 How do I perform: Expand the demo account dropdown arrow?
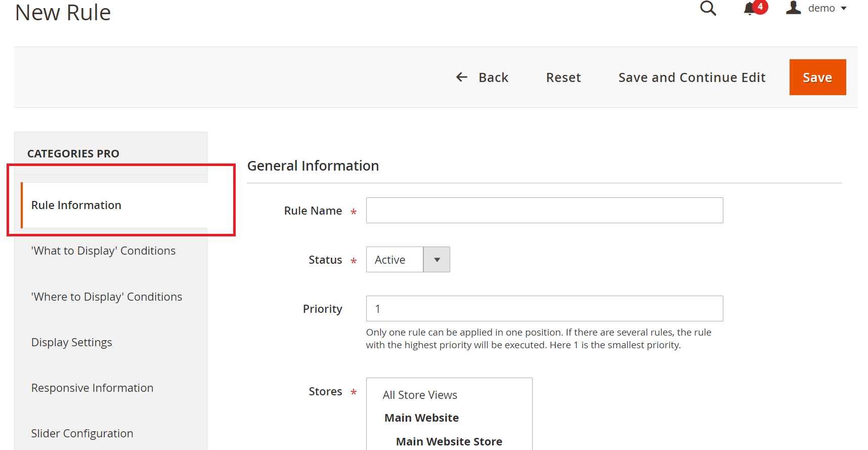(x=844, y=9)
